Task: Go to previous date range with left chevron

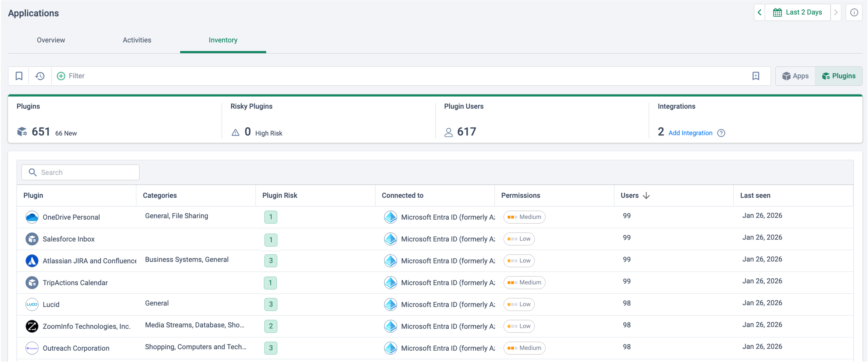Action: [x=760, y=13]
